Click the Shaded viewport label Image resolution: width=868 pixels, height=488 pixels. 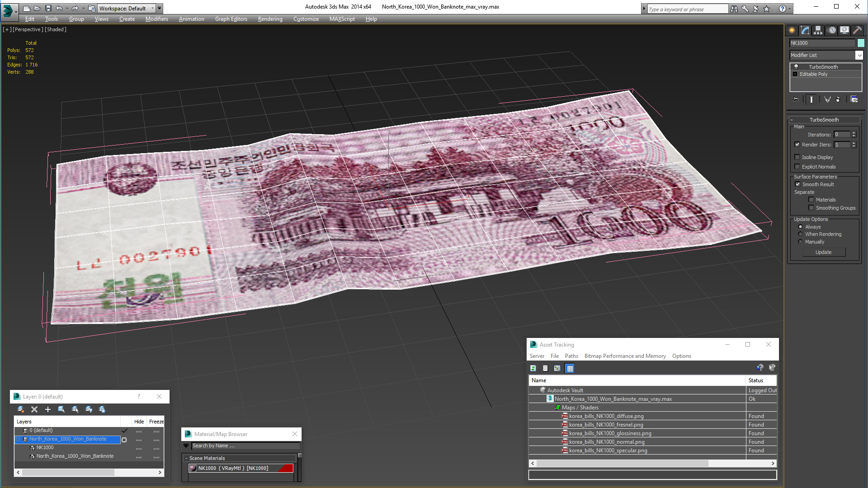pyautogui.click(x=56, y=29)
